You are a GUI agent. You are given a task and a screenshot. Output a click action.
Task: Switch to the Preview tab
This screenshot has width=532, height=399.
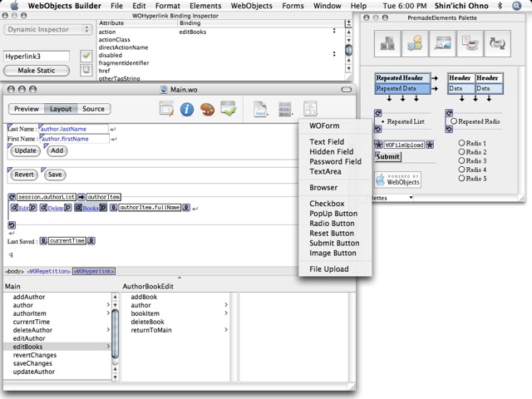pyautogui.click(x=26, y=109)
